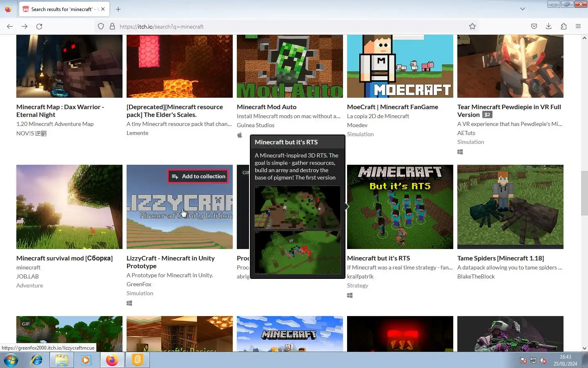The height and width of the screenshot is (368, 588).
Task: Open the Minecraft But it's RTS thumbnail
Action: pos(400,207)
